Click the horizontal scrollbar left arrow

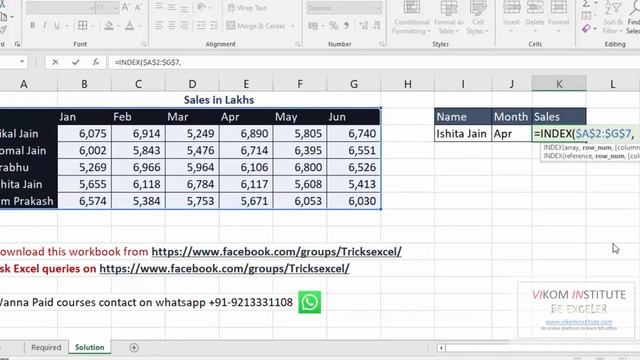coord(441,348)
